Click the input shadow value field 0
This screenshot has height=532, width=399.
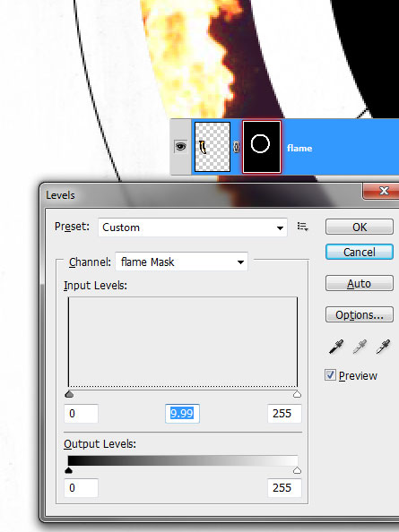(x=82, y=413)
